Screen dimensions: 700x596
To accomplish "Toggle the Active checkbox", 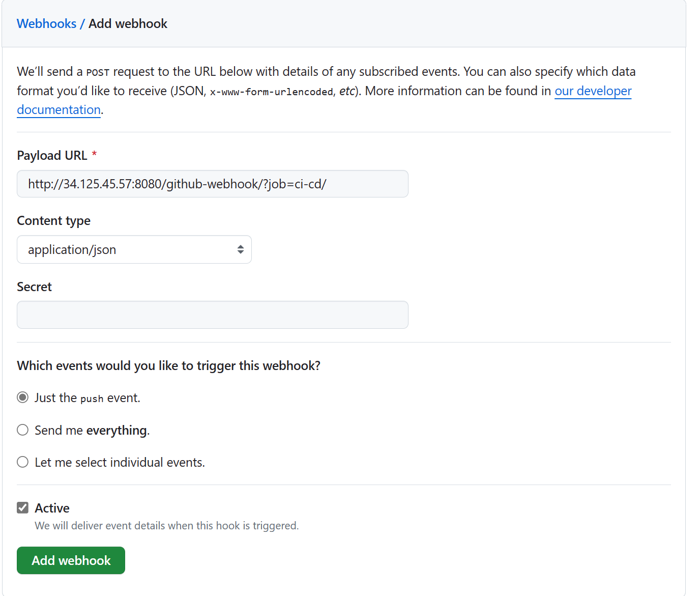I will click(23, 507).
